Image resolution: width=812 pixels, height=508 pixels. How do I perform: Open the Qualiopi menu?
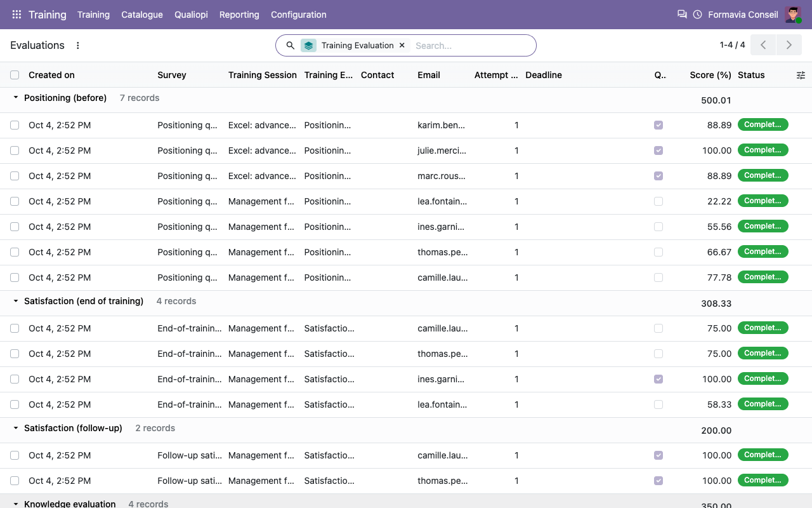pos(191,15)
